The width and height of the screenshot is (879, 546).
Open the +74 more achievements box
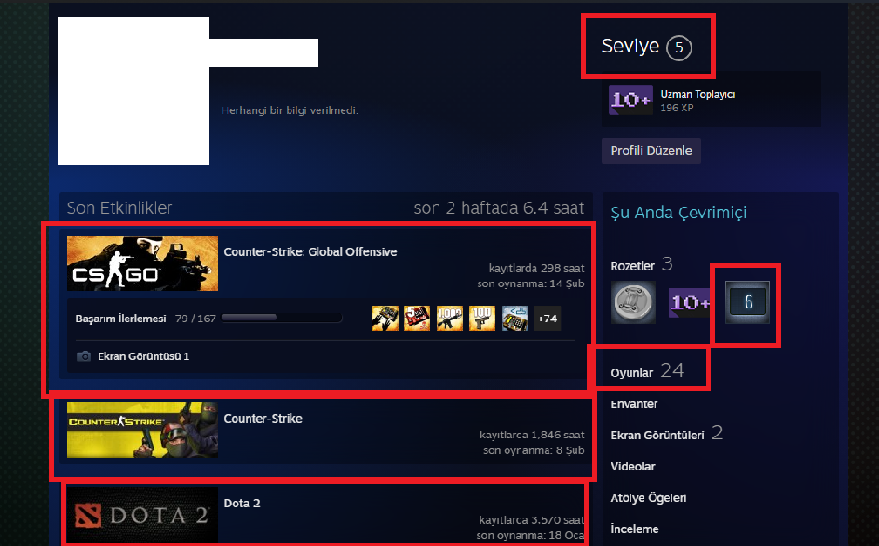coord(548,318)
